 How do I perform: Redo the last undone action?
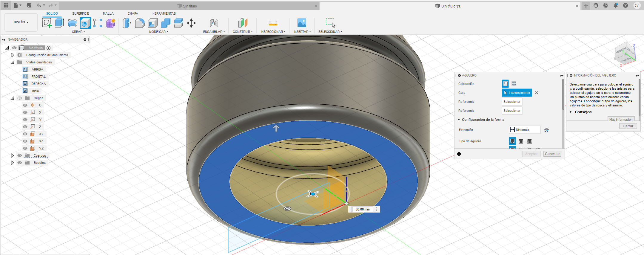[51, 5]
